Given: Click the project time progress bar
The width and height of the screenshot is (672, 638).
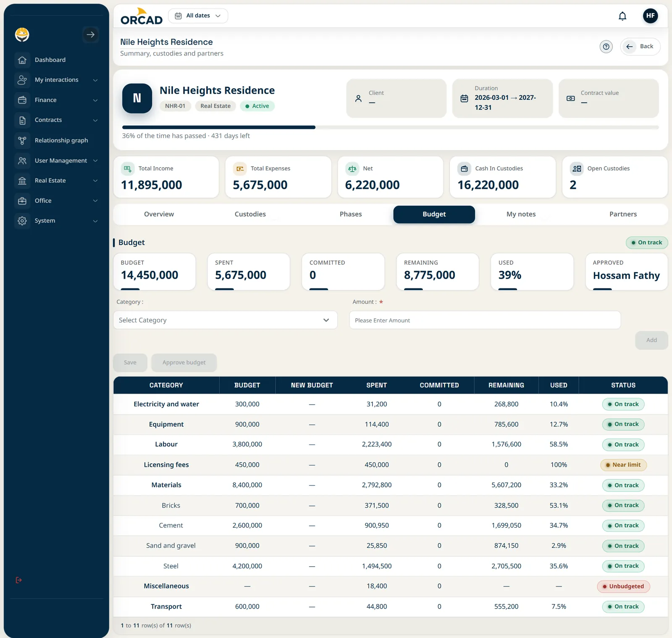Looking at the screenshot, I should coord(390,127).
